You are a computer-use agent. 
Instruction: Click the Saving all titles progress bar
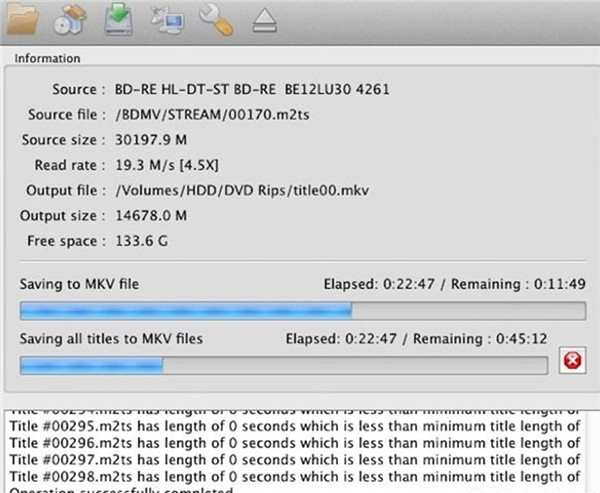[284, 366]
